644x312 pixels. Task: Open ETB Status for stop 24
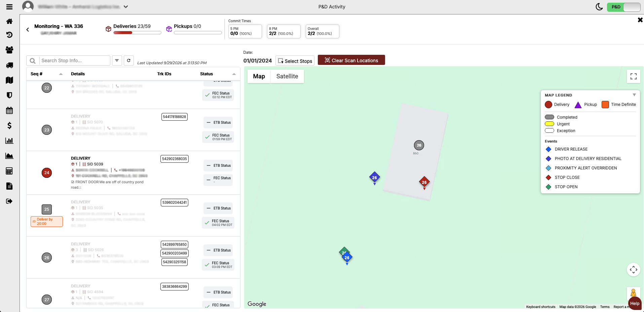click(218, 165)
